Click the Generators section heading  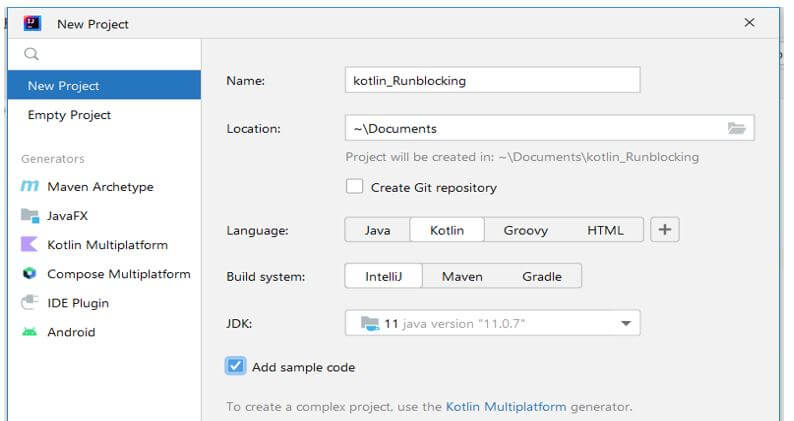pyautogui.click(x=53, y=159)
